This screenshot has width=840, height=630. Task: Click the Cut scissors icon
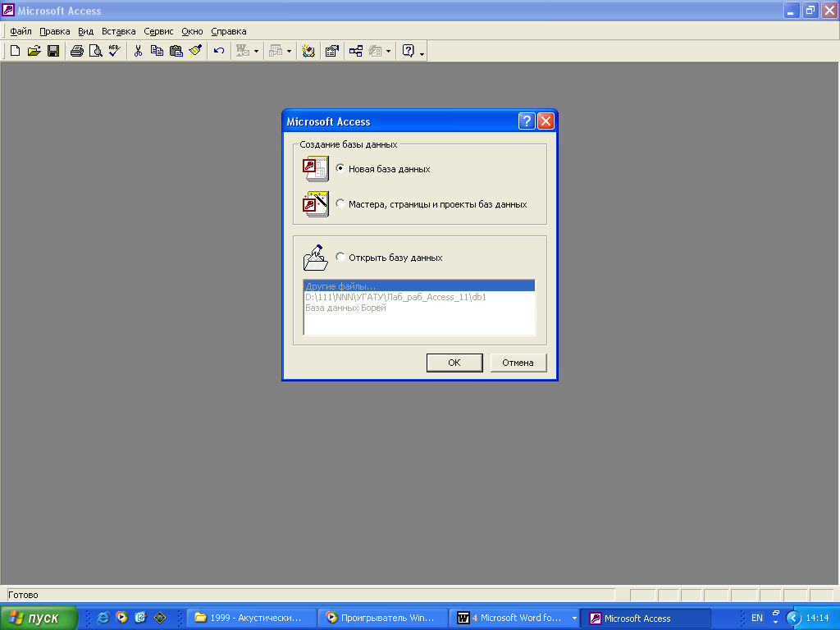pyautogui.click(x=138, y=51)
